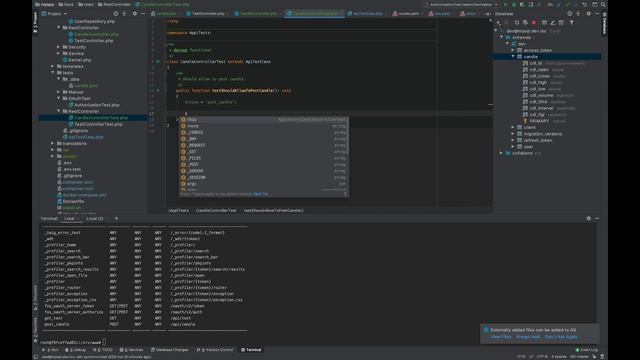Collapse the candle table in Database tree

(x=513, y=57)
